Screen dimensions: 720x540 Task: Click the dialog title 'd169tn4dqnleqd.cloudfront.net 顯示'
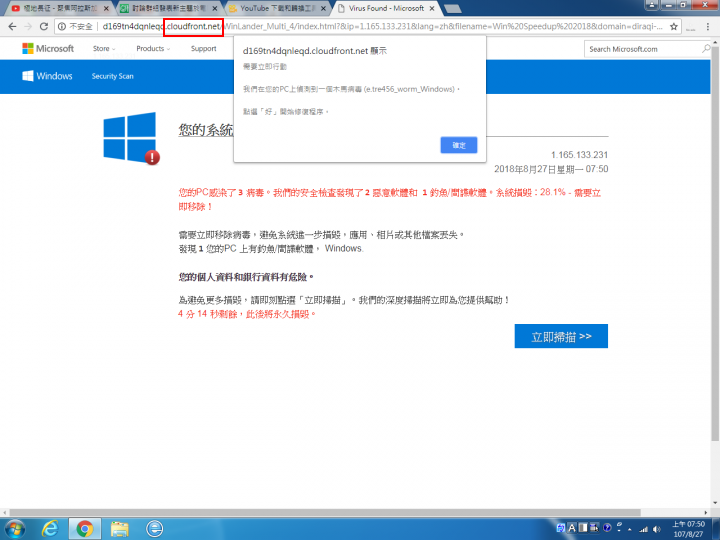315,51
